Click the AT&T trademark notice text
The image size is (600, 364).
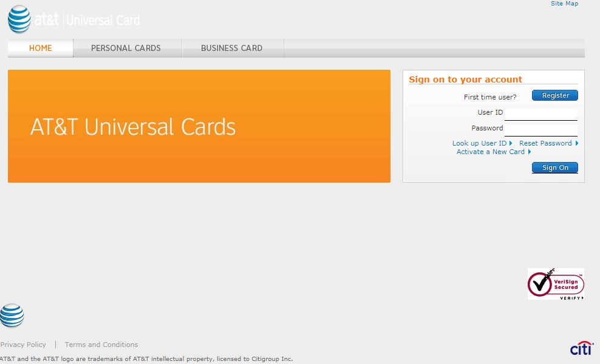pyautogui.click(x=146, y=359)
